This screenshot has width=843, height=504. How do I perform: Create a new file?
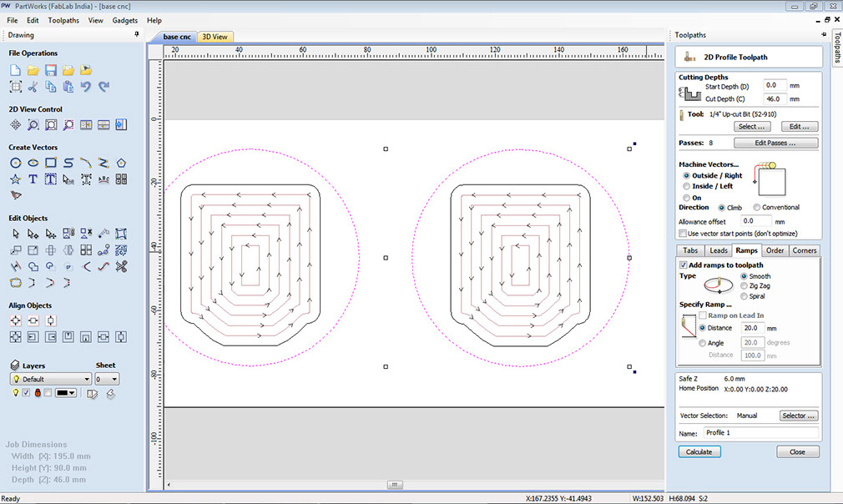coord(16,70)
